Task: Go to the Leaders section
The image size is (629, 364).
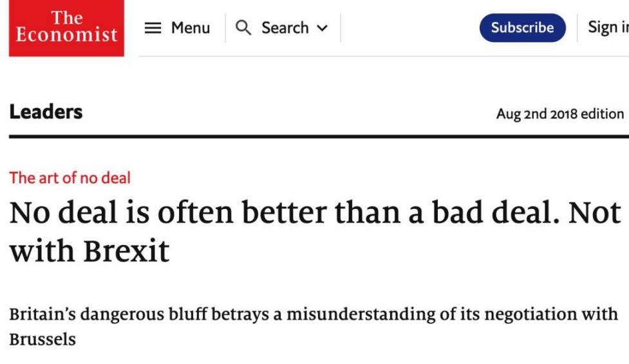Action: pyautogui.click(x=46, y=113)
